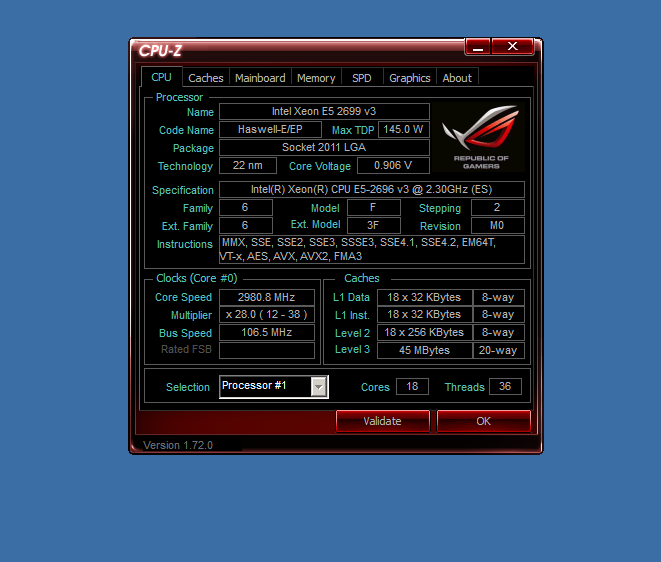
Task: Click the Republic of Gamers logo
Action: click(x=478, y=137)
